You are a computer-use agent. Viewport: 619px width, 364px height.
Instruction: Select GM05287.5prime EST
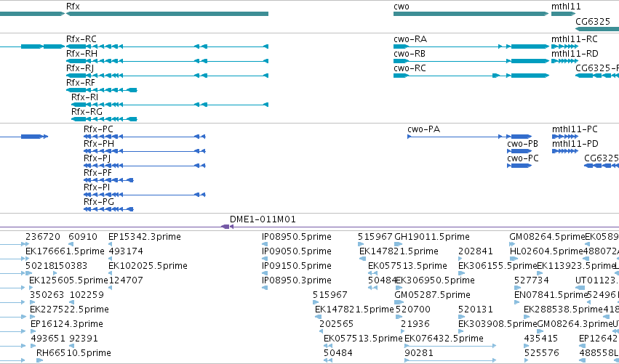pos(432,295)
